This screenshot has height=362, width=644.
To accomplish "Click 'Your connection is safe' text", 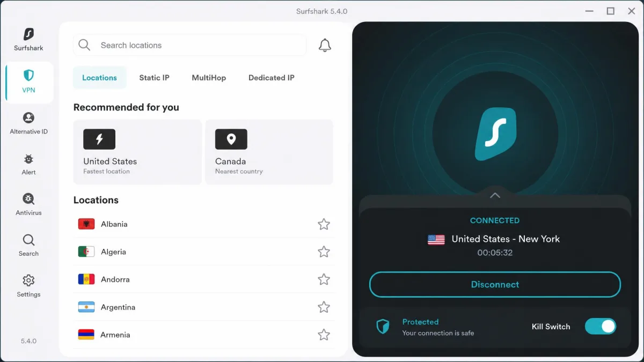I will (438, 333).
